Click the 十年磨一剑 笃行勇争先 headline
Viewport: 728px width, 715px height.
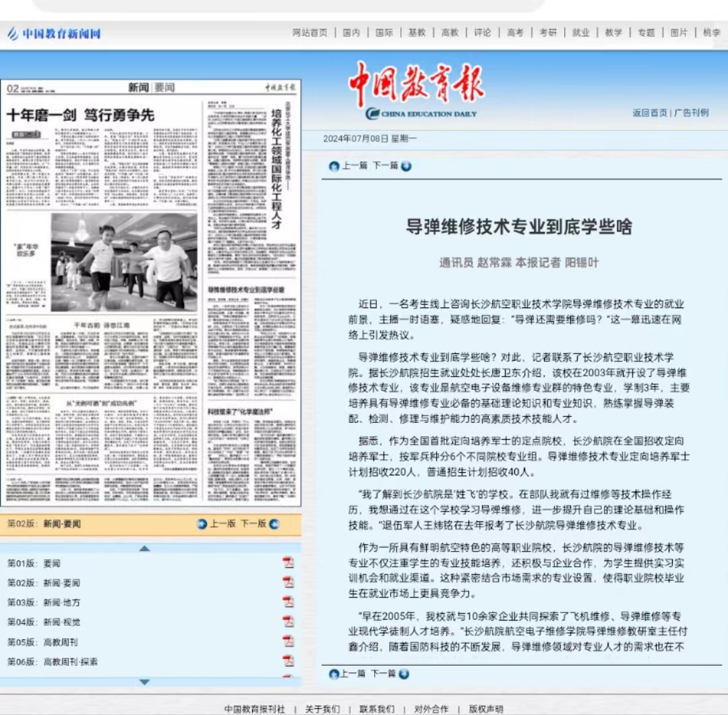[80, 115]
